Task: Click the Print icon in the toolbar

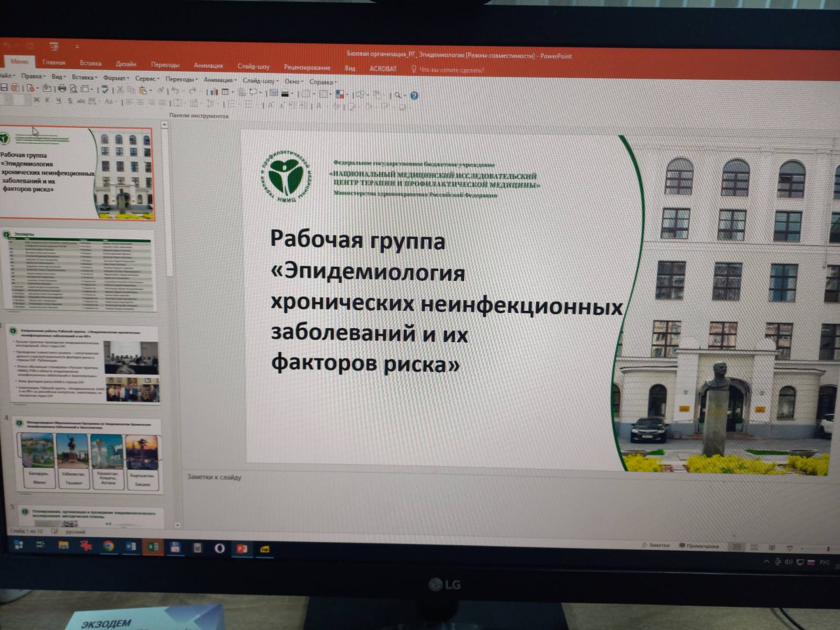Action: (62, 89)
